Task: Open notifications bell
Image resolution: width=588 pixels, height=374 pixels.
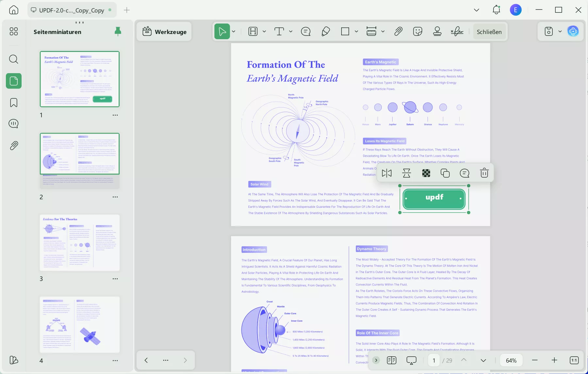Action: click(496, 10)
